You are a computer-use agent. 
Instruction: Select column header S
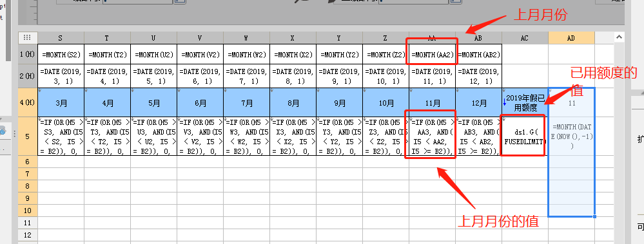[61, 38]
